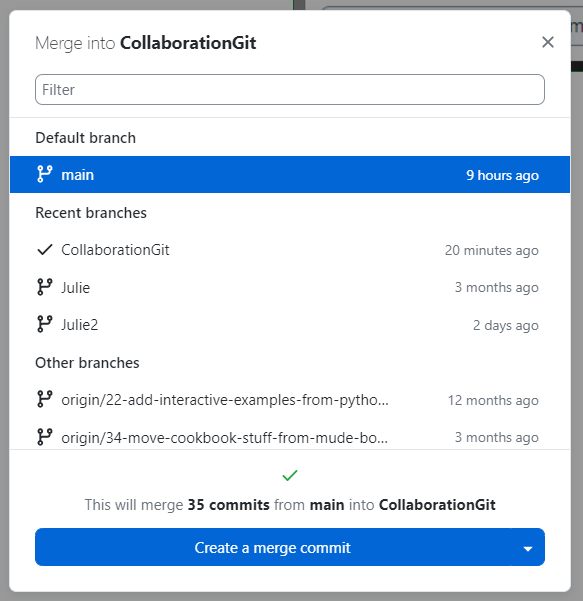Image resolution: width=583 pixels, height=601 pixels.
Task: Click branch icon of origin/22-add-interactive-examples
Action: tap(44, 399)
